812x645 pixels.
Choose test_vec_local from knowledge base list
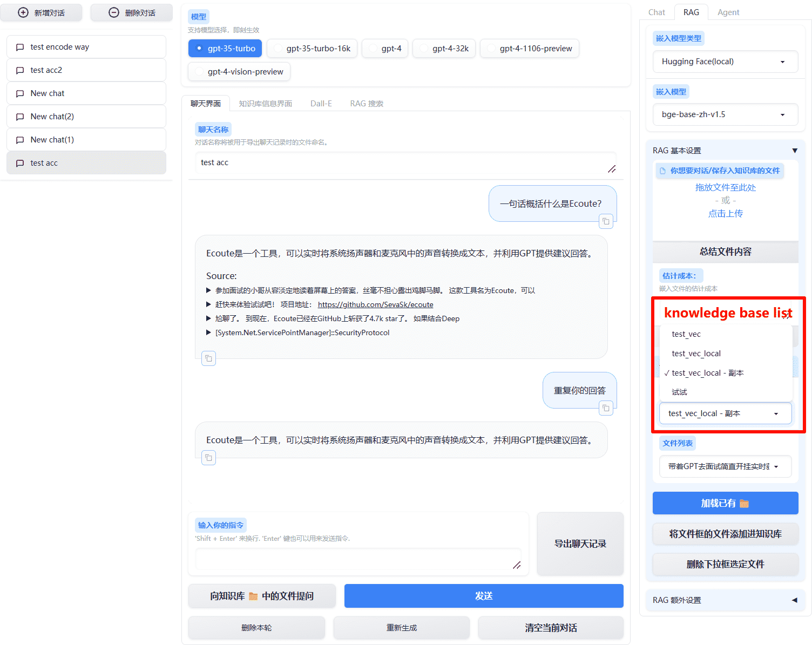[x=696, y=354]
